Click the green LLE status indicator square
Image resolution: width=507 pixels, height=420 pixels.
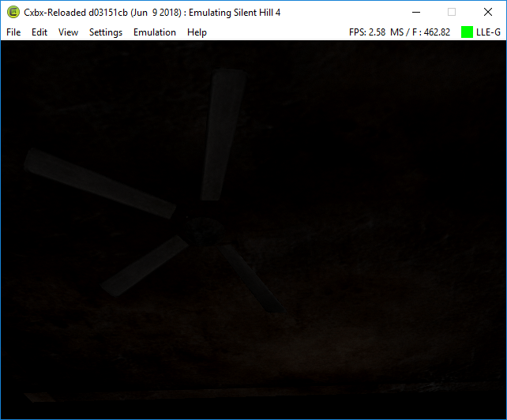[x=467, y=32]
